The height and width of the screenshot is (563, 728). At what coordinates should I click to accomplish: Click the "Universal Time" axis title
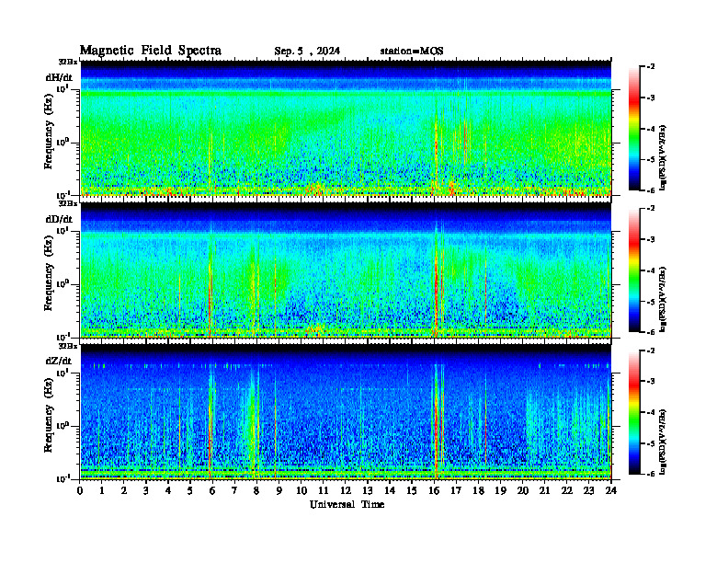347,504
